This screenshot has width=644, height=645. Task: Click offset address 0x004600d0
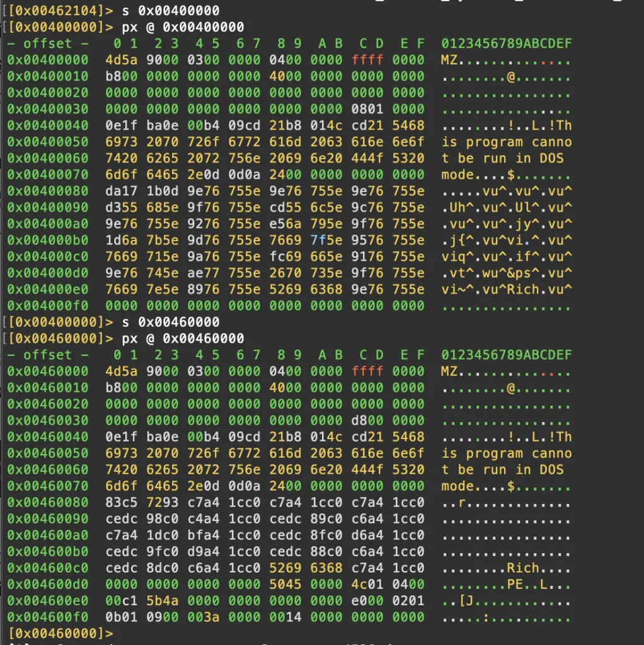[48, 584]
